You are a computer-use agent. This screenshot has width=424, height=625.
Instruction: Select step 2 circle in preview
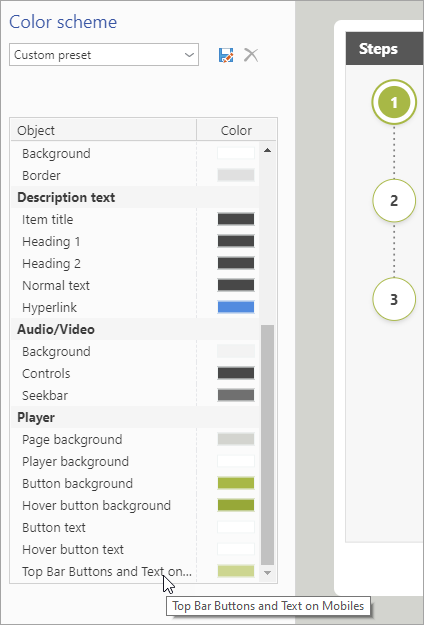[394, 200]
